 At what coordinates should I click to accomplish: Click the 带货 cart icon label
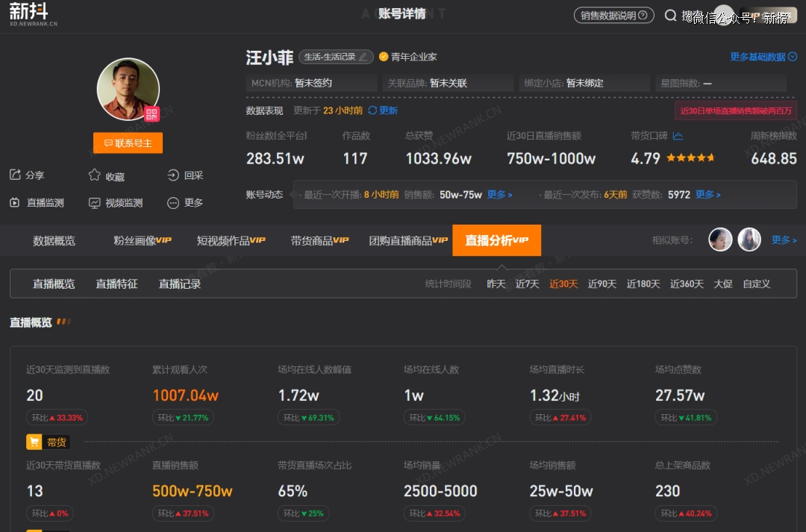coord(48,442)
